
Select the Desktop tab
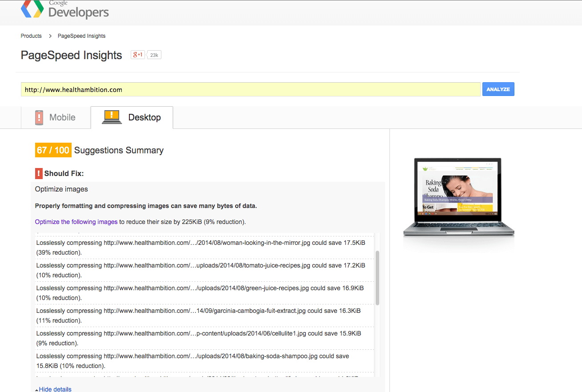(x=132, y=118)
